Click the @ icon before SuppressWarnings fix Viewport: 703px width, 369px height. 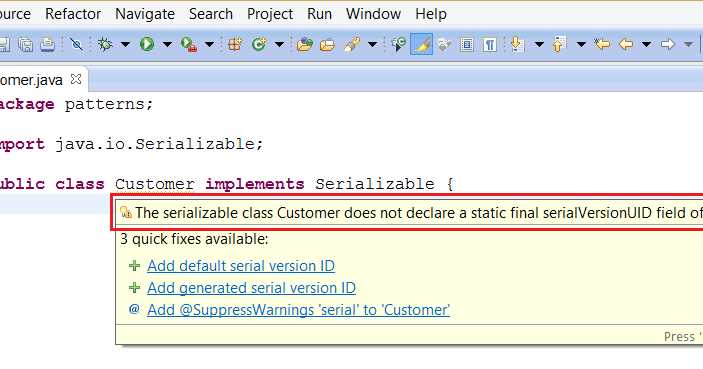(134, 309)
